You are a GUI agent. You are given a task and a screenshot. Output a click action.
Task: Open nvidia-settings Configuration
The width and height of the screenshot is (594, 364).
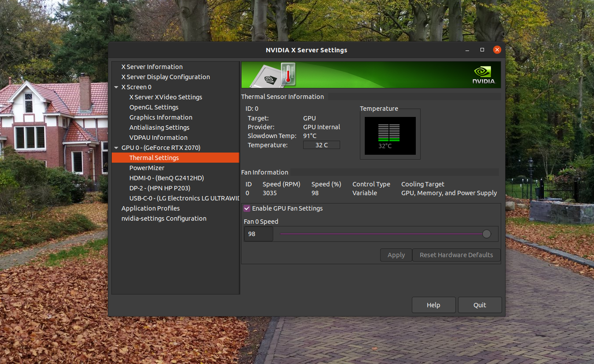point(164,218)
